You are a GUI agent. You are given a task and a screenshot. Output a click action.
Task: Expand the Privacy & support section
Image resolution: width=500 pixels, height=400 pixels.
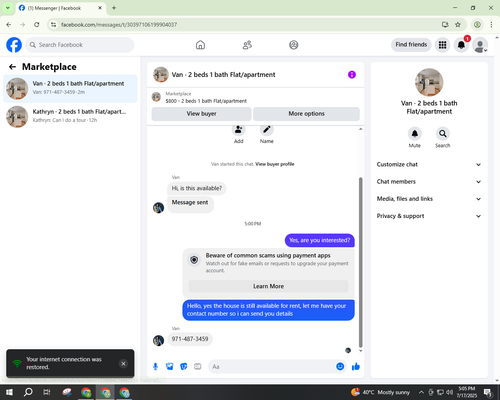click(429, 216)
